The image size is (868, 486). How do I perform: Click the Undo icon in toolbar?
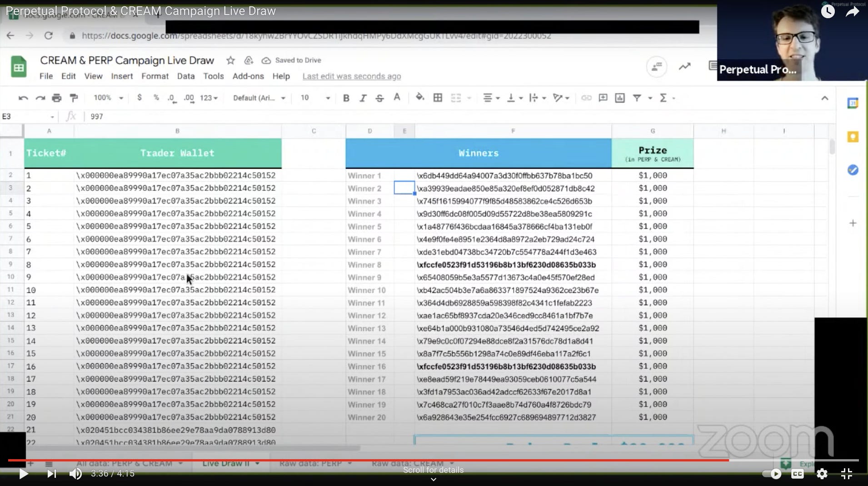click(x=23, y=98)
